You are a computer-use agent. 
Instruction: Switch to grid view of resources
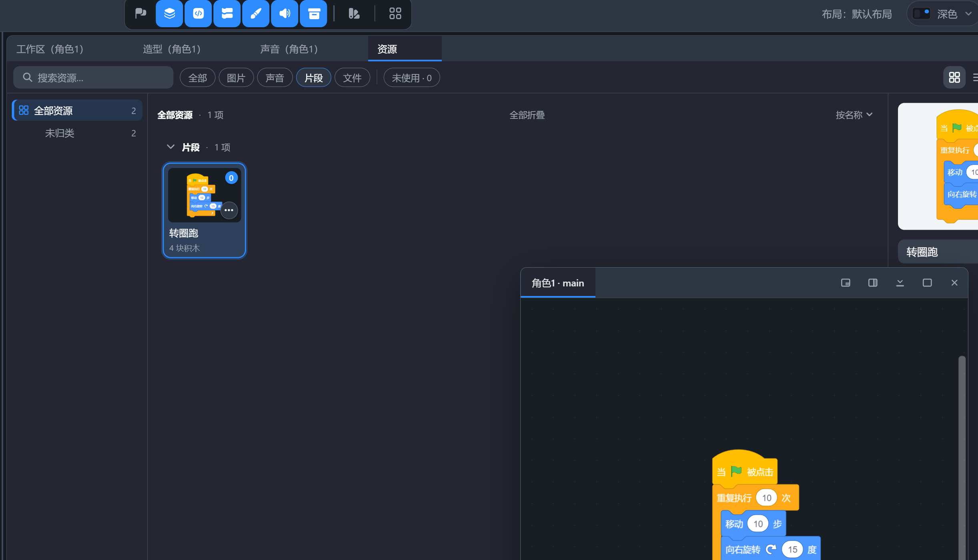pyautogui.click(x=954, y=77)
